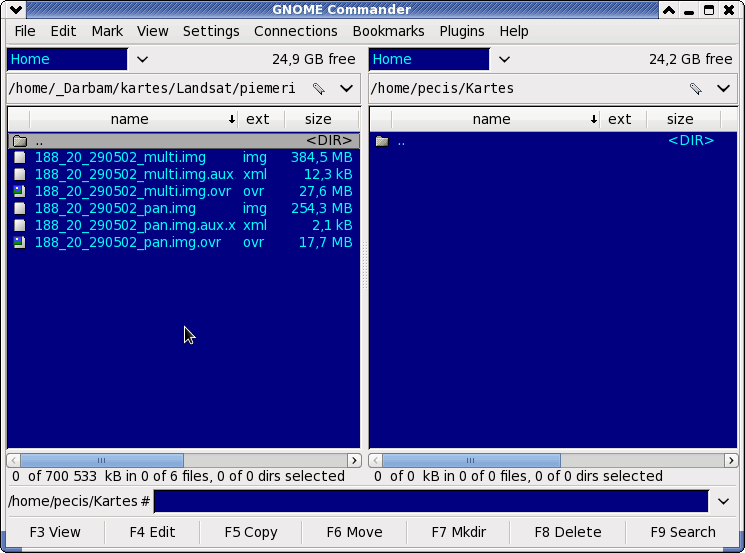Click the 2,1 kB size cell

pos(333,226)
